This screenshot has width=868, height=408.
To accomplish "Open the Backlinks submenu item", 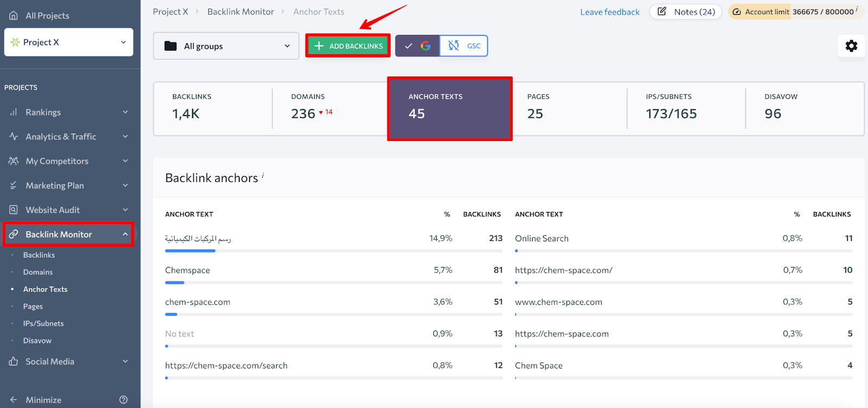I will click(x=39, y=255).
